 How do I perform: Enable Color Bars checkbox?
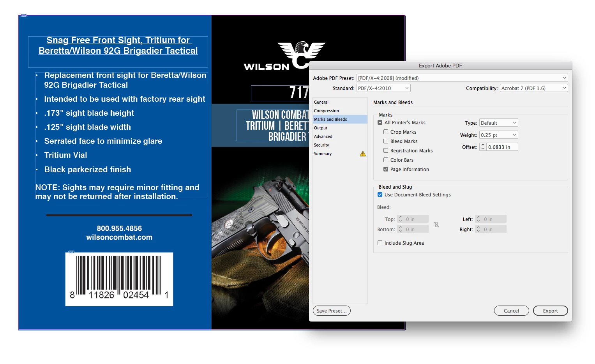386,160
